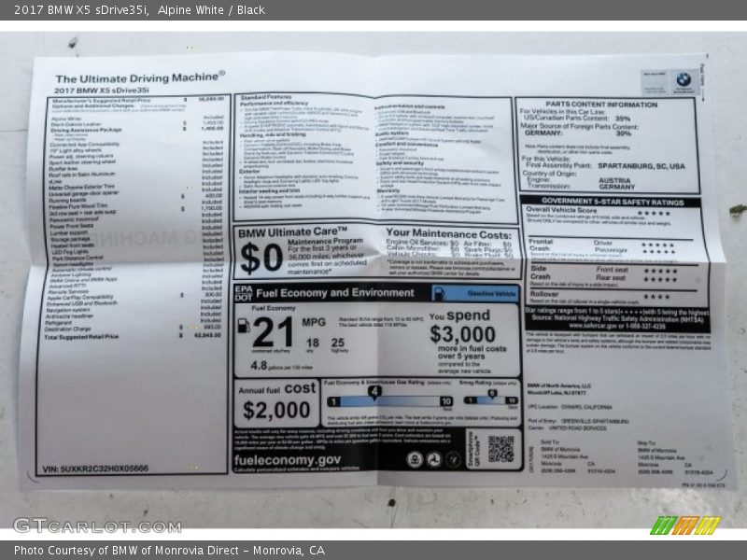Click the 'Gasoline Vehicle' label
747x560 pixels.
(x=492, y=293)
